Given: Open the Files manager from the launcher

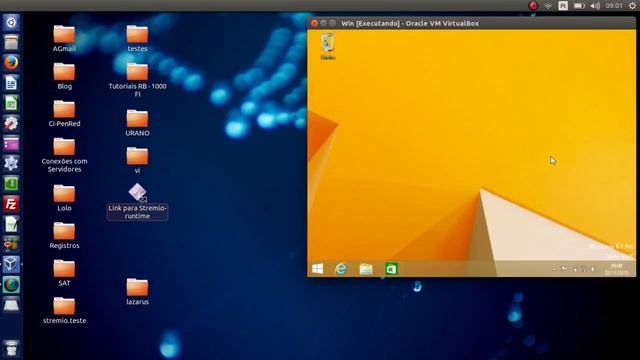Looking at the screenshot, I should click(x=11, y=42).
